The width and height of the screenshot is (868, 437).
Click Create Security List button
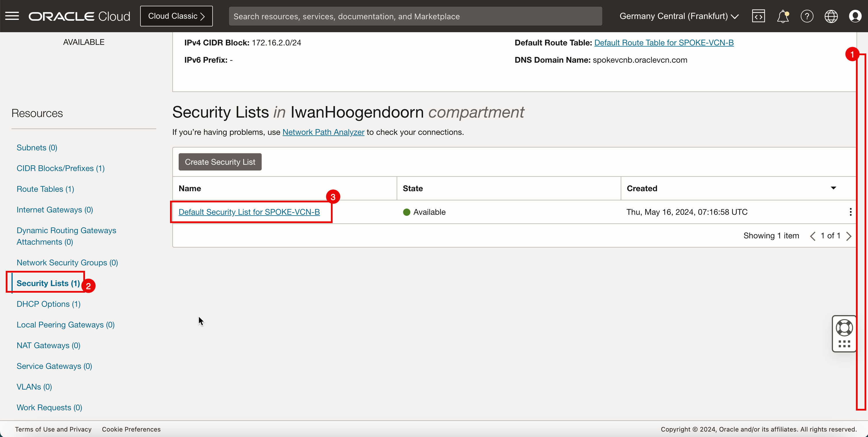[x=220, y=162]
